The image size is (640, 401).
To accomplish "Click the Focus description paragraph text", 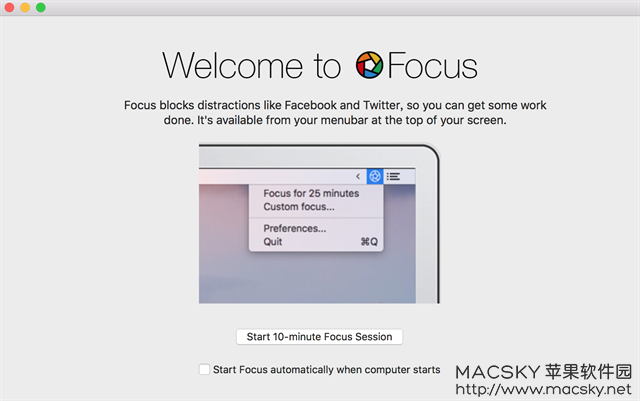I will click(335, 113).
